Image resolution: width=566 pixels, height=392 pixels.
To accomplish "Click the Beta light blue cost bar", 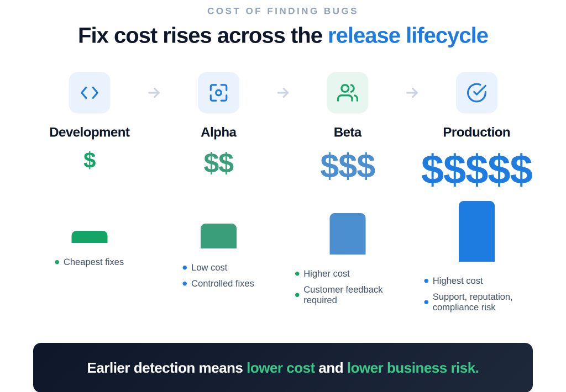I will point(348,234).
